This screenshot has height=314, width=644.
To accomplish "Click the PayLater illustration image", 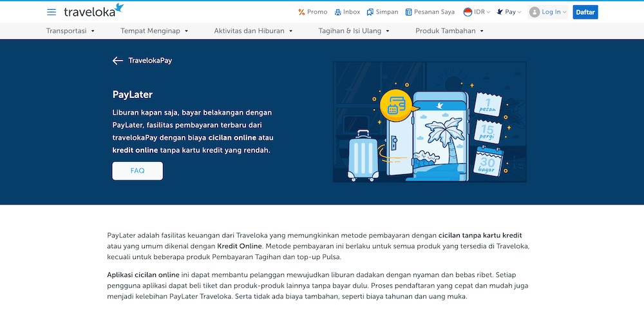I will point(430,122).
